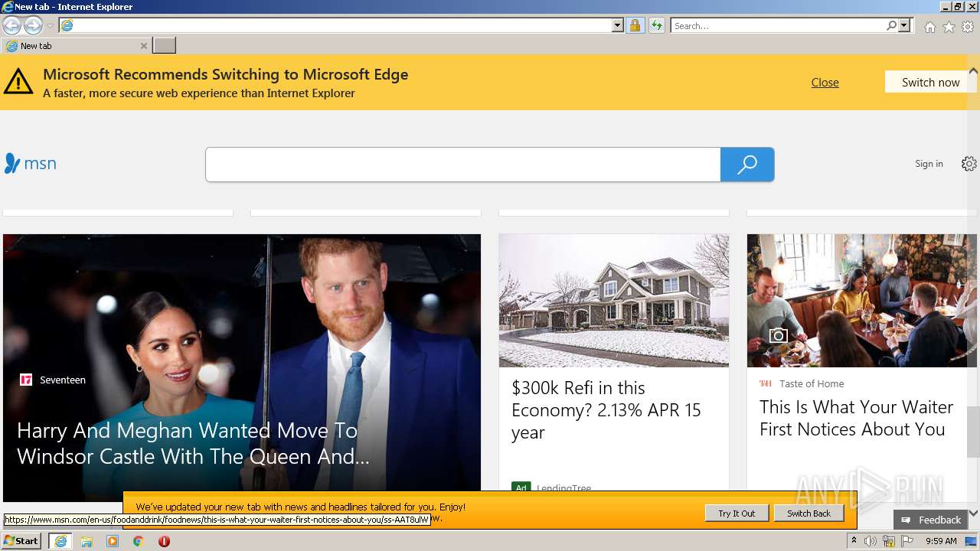Click the 9:59 AM taskbar clock
The width and height of the screenshot is (980, 551).
[941, 541]
